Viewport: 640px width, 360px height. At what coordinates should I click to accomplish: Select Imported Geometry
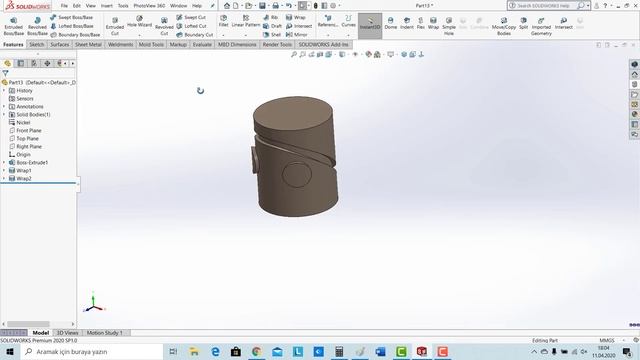point(541,26)
